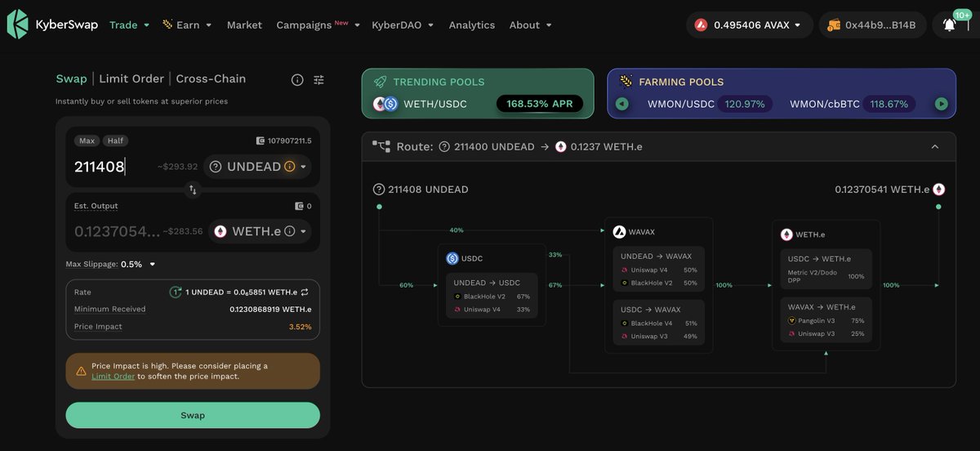Viewport: 980px width, 451px height.
Task: Open the Earn menu
Action: [x=187, y=25]
